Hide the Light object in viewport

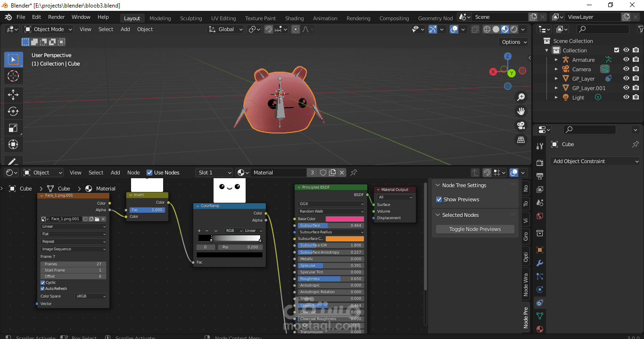(626, 98)
